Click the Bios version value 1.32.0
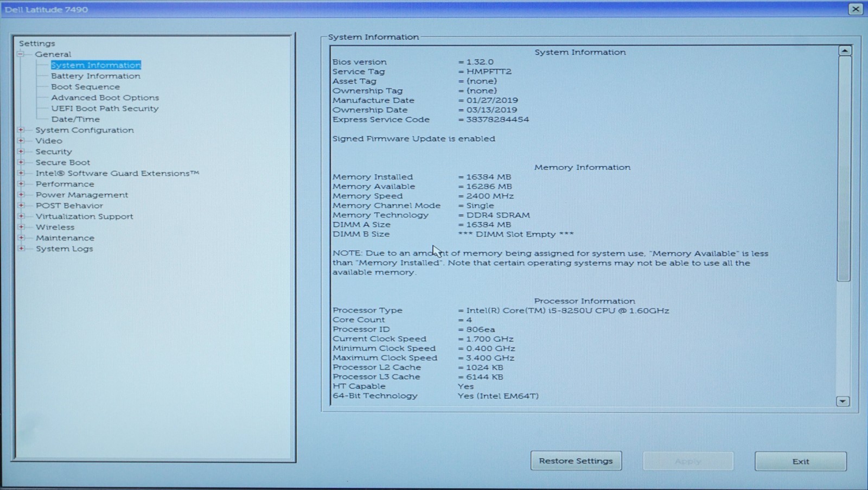This screenshot has width=868, height=490. pyautogui.click(x=480, y=62)
